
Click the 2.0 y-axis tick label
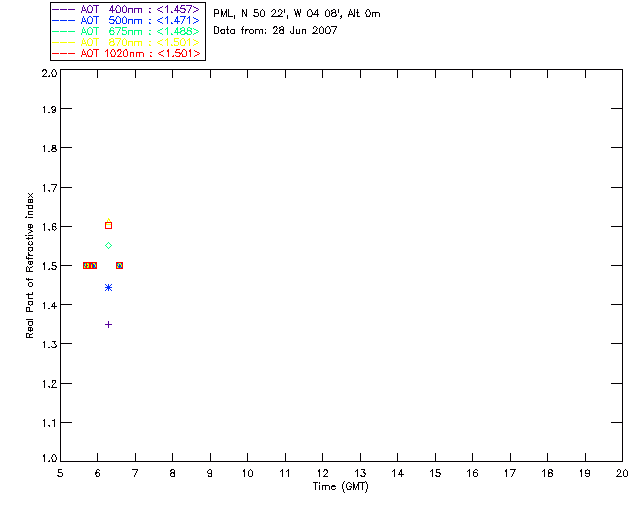[x=49, y=73]
